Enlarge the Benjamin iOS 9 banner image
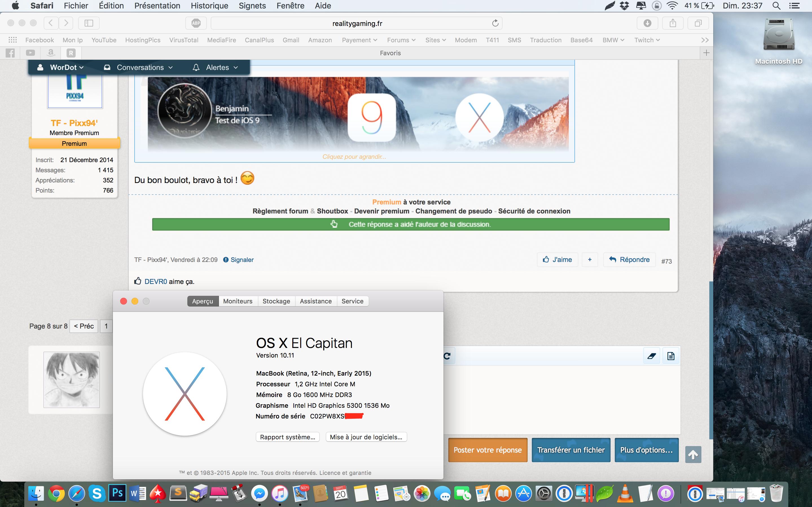The height and width of the screenshot is (507, 812). [x=358, y=114]
